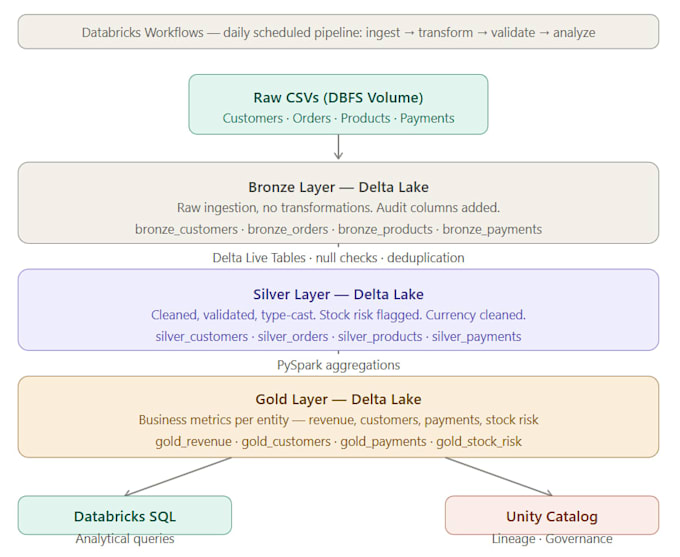Image resolution: width=680 pixels, height=557 pixels.
Task: Click the gold_revenue table list line
Action: [x=338, y=442]
